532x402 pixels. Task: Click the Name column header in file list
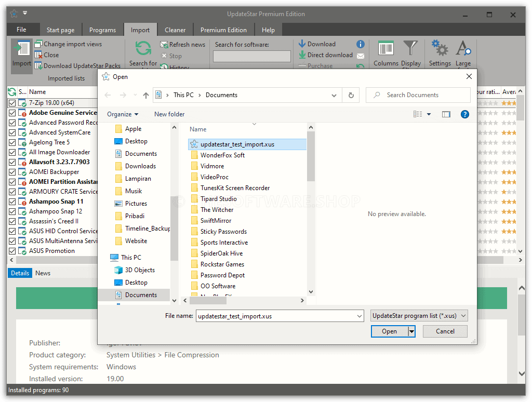click(x=198, y=129)
